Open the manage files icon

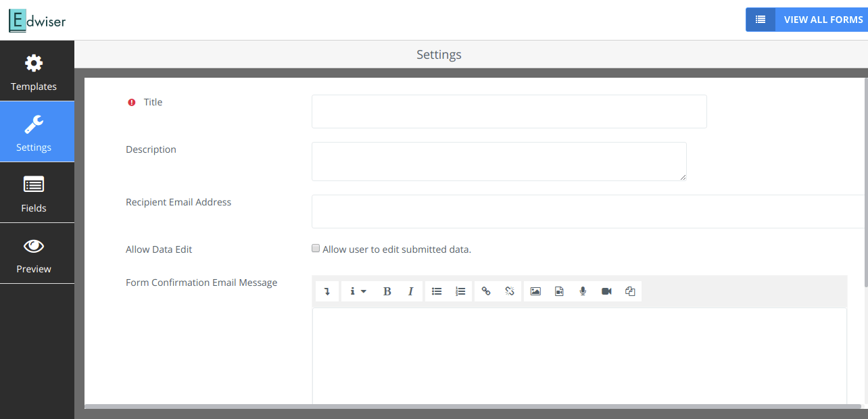[x=559, y=291]
